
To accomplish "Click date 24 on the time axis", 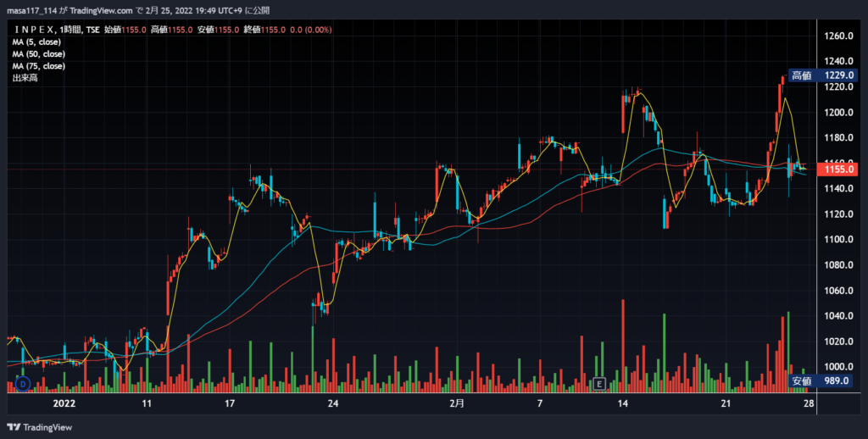I will [332, 403].
